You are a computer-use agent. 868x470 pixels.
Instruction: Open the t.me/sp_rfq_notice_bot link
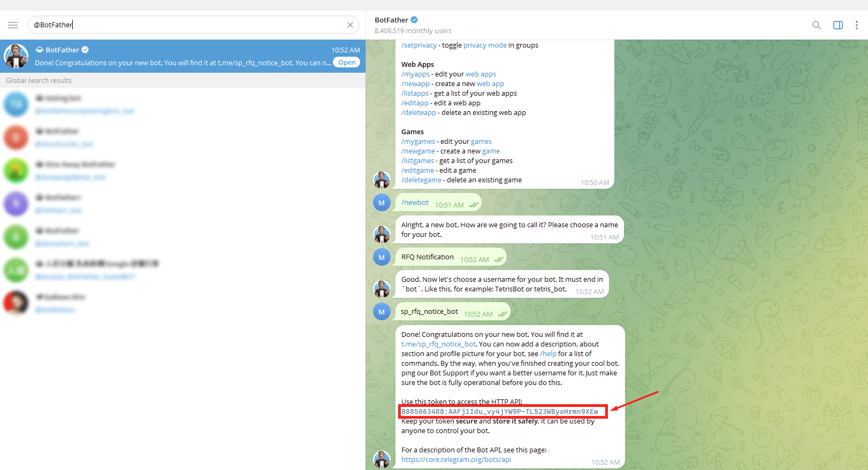[x=438, y=344]
